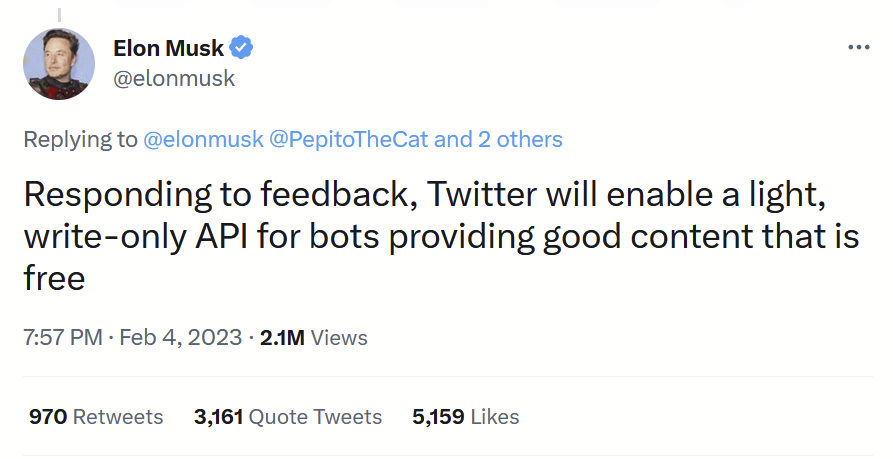Open Elon Musk's profile picture

tap(58, 63)
